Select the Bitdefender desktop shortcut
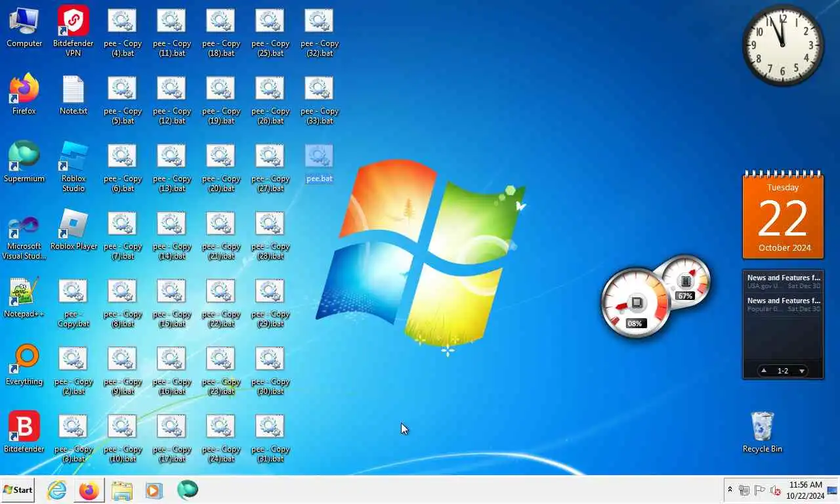This screenshot has width=840, height=504. pyautogui.click(x=24, y=433)
